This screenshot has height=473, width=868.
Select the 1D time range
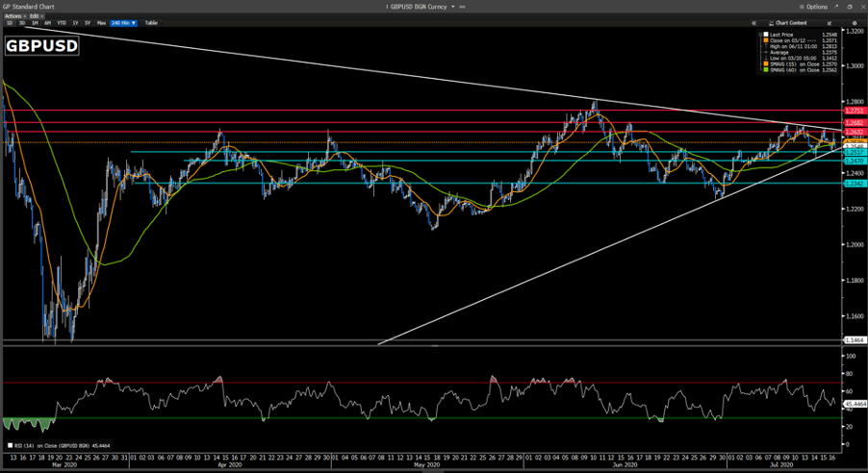[10, 23]
